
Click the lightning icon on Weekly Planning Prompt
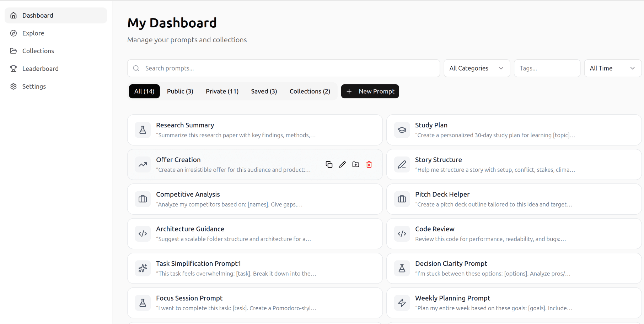(402, 303)
